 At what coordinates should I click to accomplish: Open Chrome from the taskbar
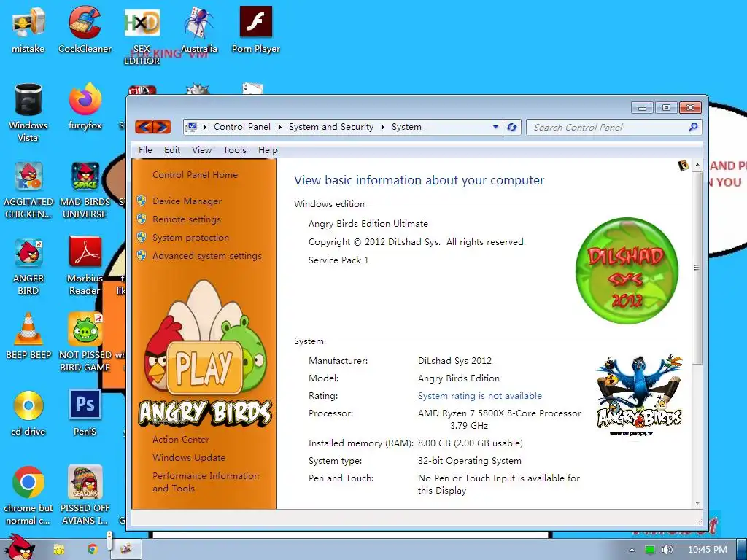click(92, 550)
